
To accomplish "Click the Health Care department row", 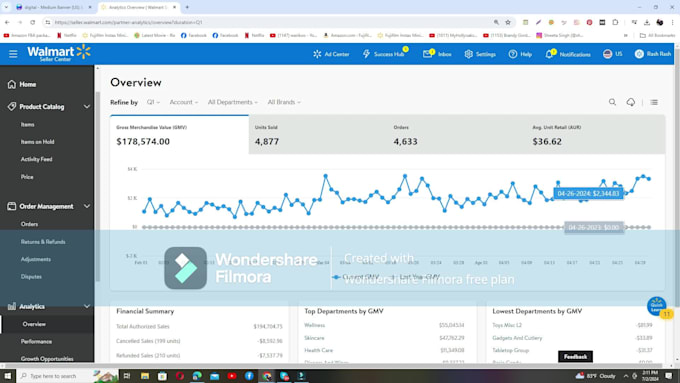I will coord(384,350).
